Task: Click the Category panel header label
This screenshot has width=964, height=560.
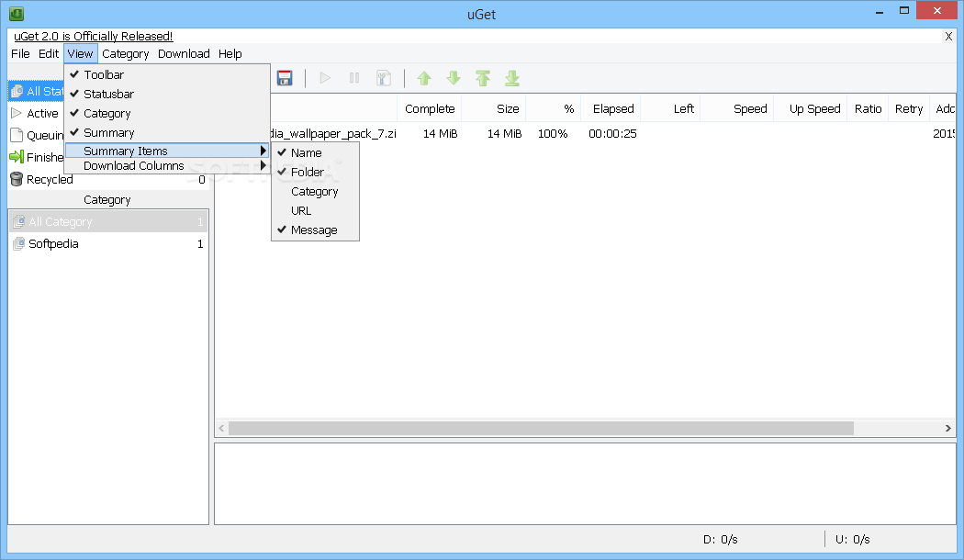Action: (107, 200)
